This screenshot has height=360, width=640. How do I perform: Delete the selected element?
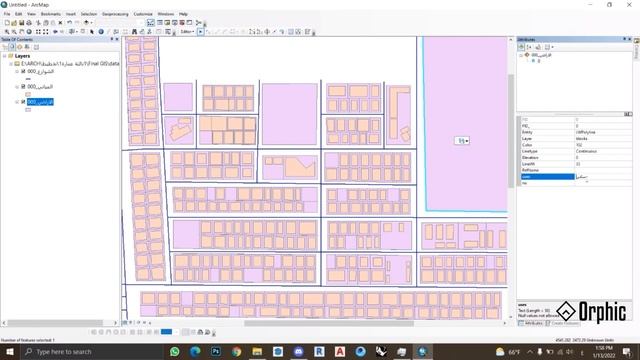60,23
